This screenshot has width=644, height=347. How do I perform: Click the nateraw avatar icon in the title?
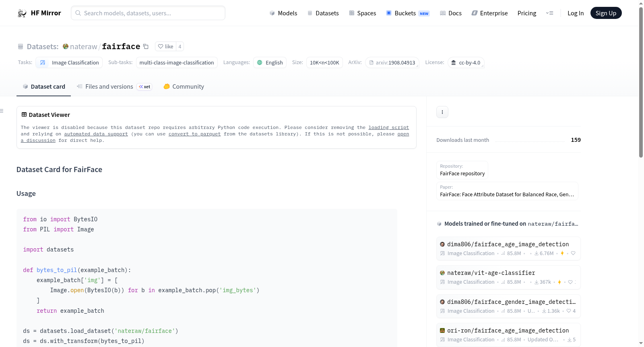pyautogui.click(x=66, y=46)
